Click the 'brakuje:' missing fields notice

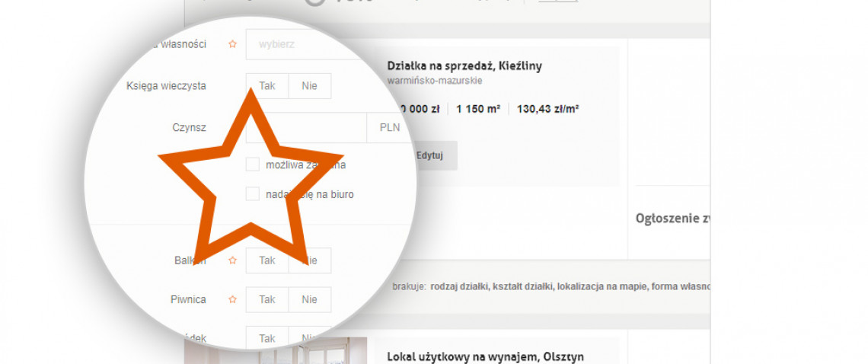click(409, 287)
